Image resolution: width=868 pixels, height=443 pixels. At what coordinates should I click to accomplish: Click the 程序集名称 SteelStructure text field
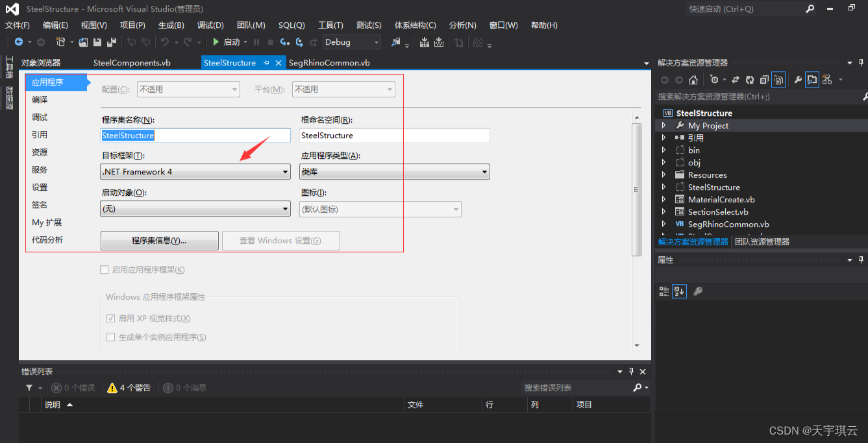click(195, 136)
